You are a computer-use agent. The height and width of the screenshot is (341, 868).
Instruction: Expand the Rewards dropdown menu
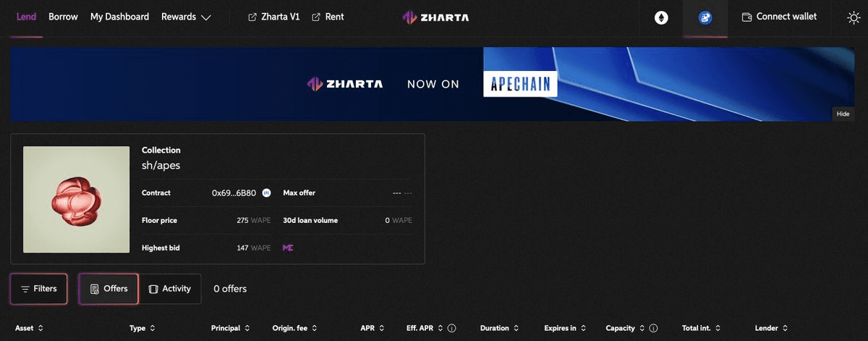click(x=186, y=17)
